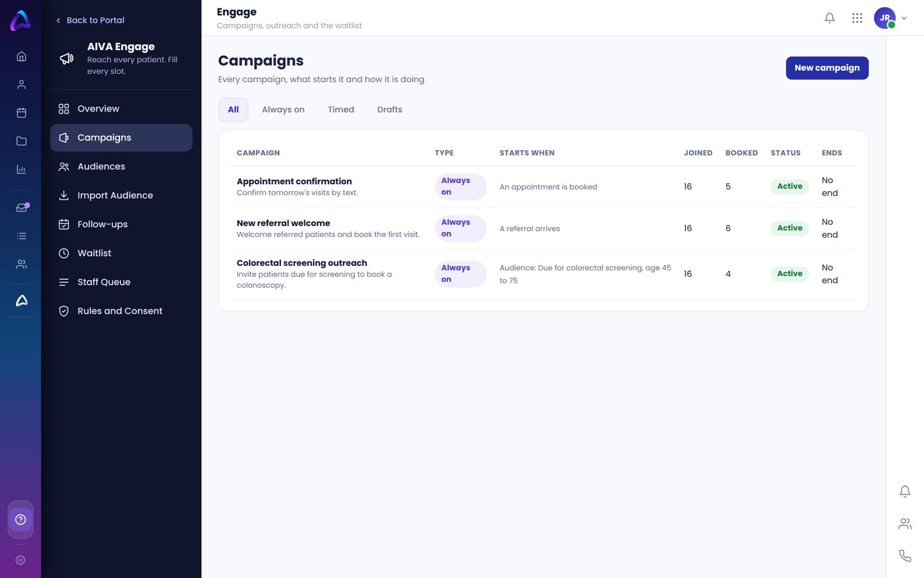Open the help question mark button
The width and height of the screenshot is (924, 578).
pyautogui.click(x=21, y=520)
